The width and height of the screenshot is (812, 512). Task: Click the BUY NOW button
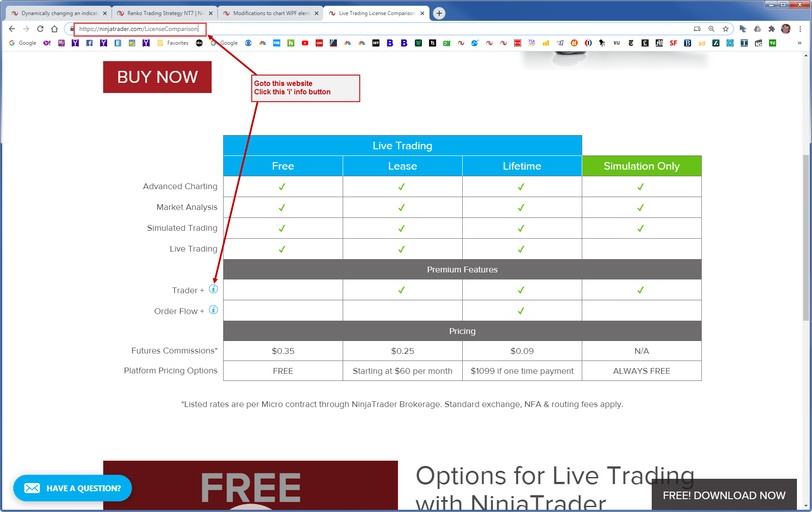(157, 77)
